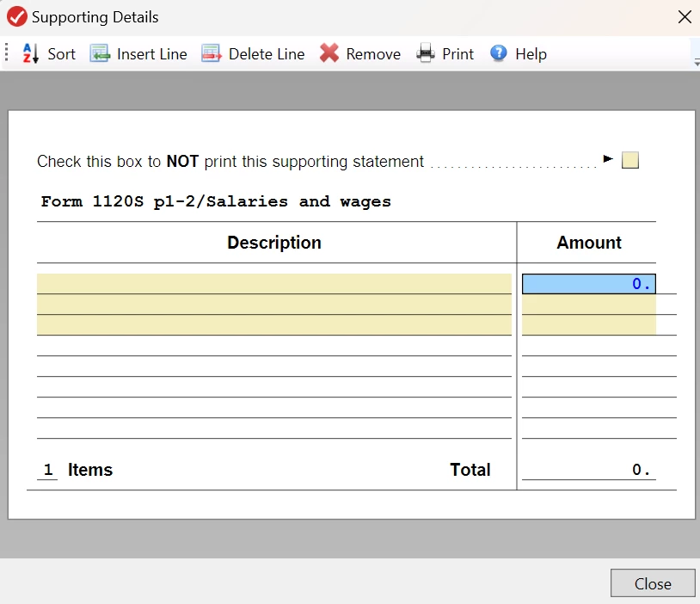Click the Delete Line toolbar icon
This screenshot has height=604, width=700.
pos(212,53)
